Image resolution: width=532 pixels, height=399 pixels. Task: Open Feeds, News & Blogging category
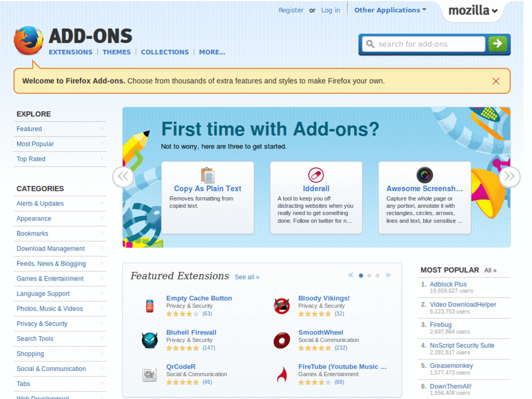[60, 263]
